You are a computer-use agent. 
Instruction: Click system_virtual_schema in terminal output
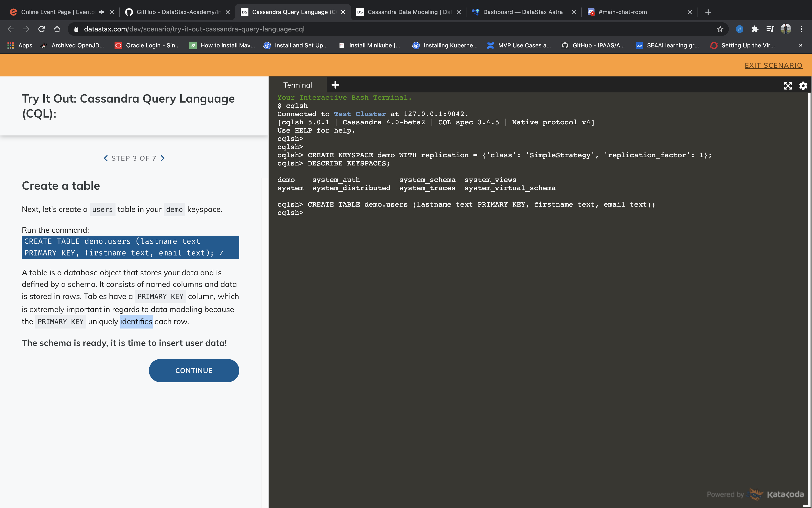tap(510, 188)
